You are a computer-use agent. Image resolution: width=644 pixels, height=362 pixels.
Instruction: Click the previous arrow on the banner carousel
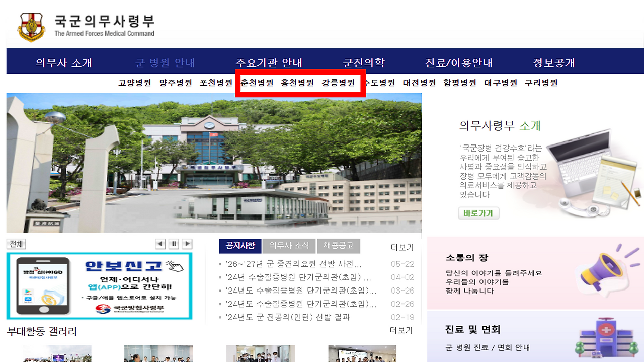point(160,244)
